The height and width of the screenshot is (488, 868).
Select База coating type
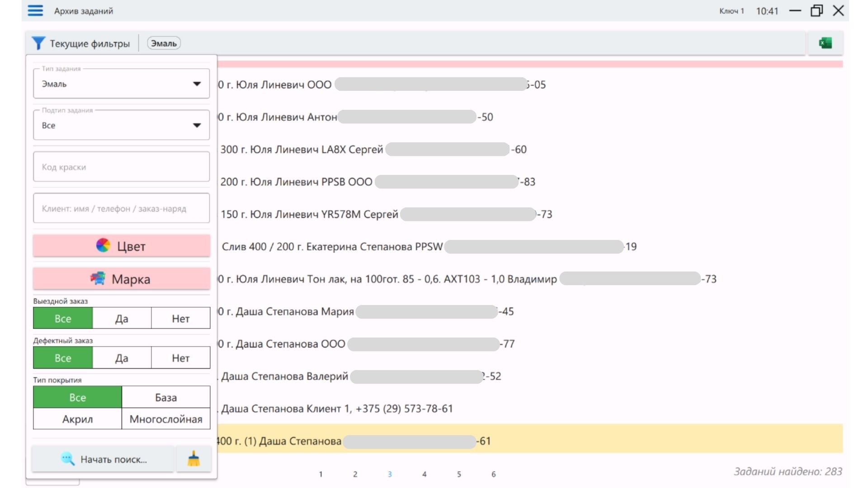165,397
